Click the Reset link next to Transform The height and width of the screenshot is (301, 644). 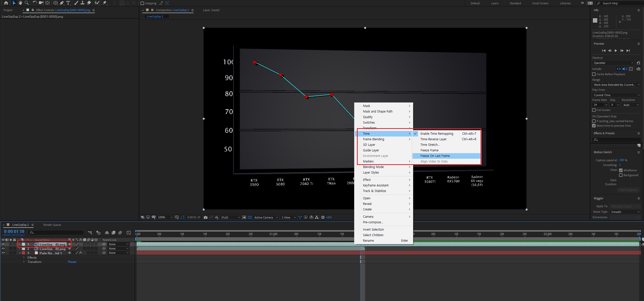72,262
